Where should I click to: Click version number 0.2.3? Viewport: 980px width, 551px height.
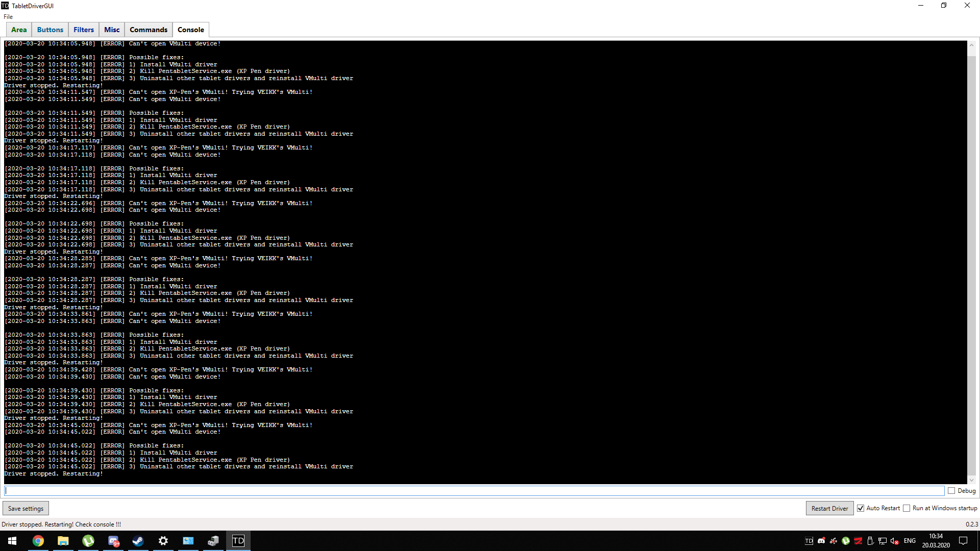[x=972, y=524]
